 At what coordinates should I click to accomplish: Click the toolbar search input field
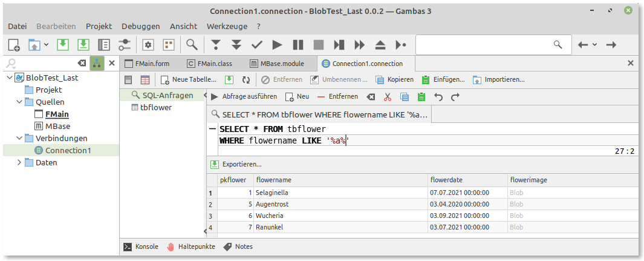(484, 45)
